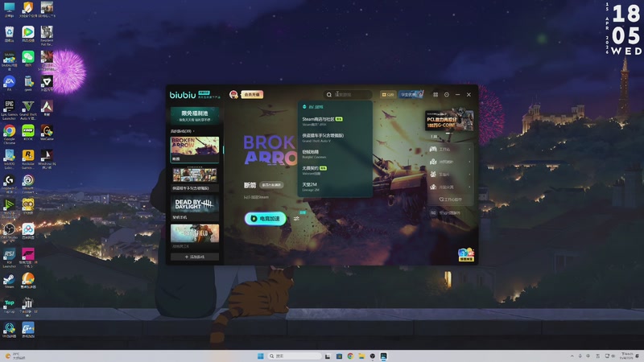644x362 pixels.
Task: Click the tag pill next to Broken Arrow title
Action: pos(271,185)
